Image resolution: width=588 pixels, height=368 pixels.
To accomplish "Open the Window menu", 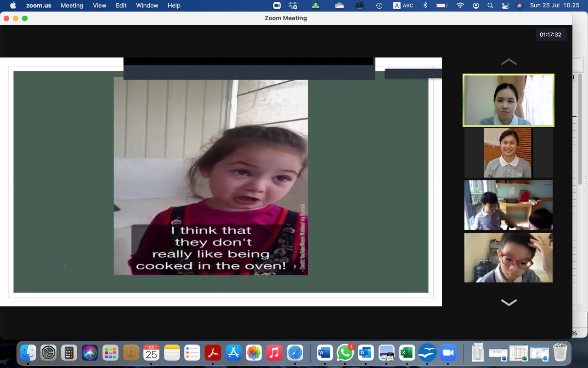I will click(147, 6).
